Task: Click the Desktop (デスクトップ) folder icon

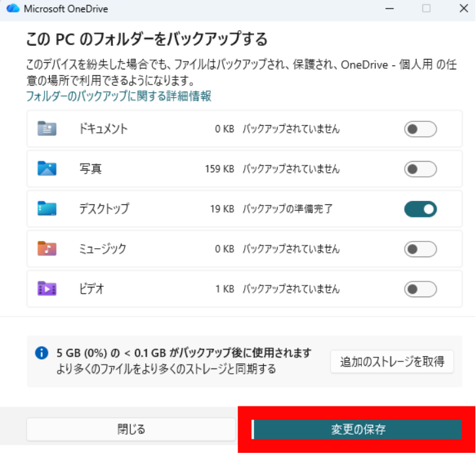Action: tap(46, 208)
